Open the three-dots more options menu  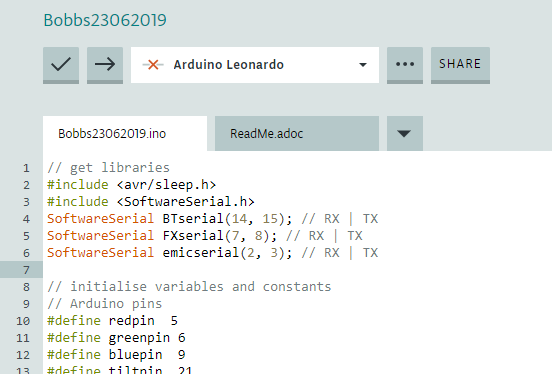[x=405, y=65]
